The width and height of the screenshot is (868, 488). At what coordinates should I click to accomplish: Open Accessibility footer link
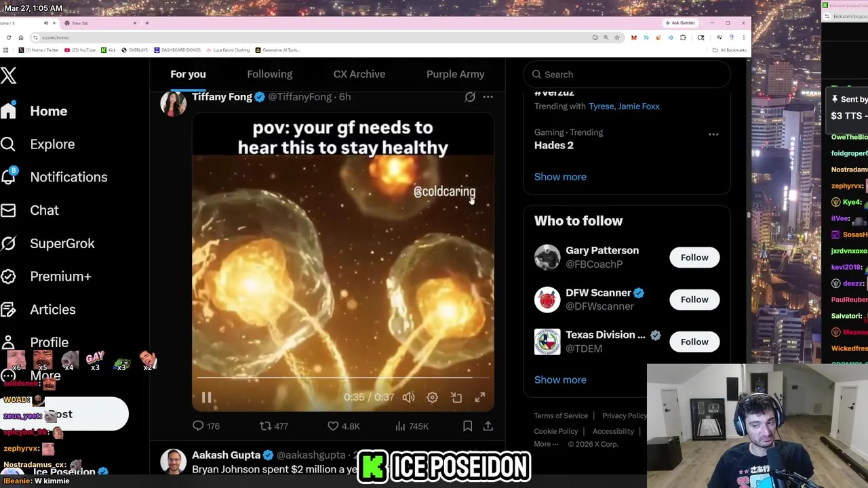613,432
